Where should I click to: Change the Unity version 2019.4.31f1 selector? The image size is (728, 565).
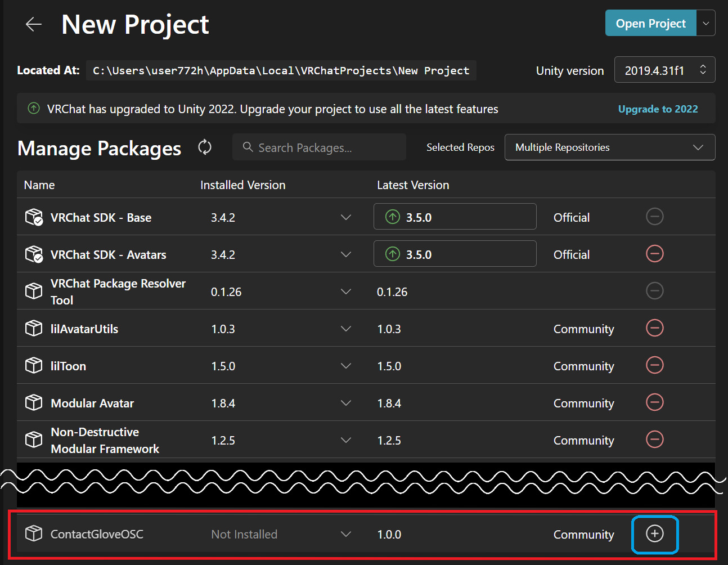click(664, 70)
